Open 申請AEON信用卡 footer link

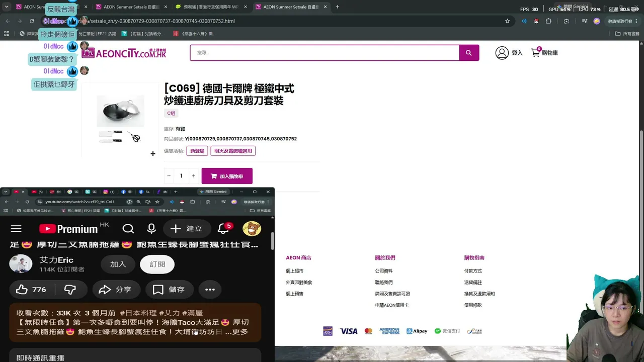(391, 305)
